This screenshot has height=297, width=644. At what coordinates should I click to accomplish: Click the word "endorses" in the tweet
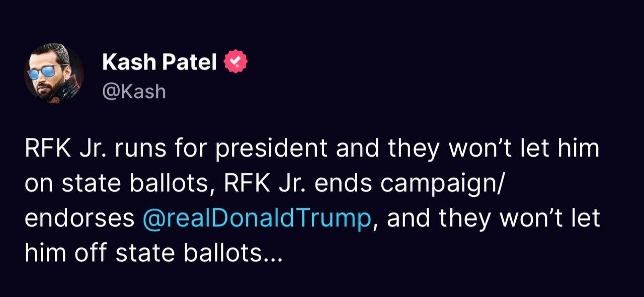79,219
